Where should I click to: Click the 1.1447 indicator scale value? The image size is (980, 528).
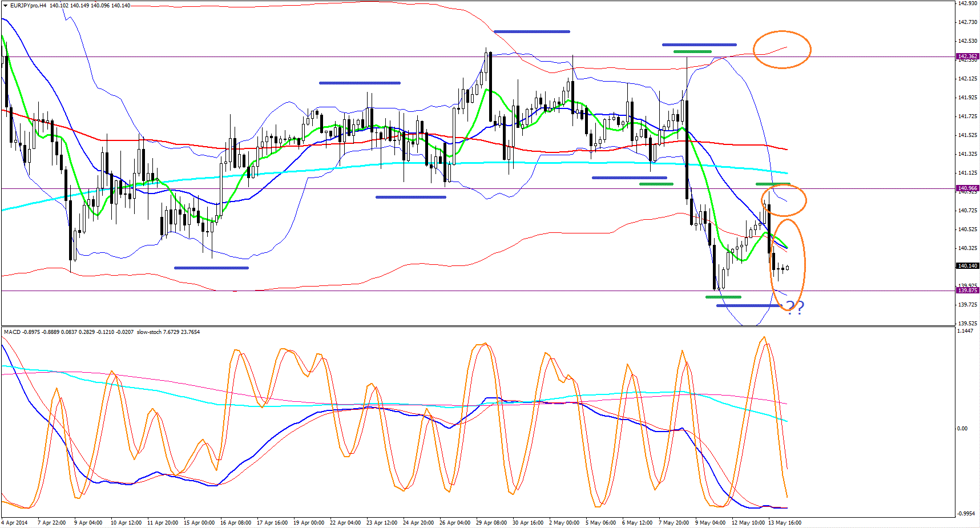[966, 331]
